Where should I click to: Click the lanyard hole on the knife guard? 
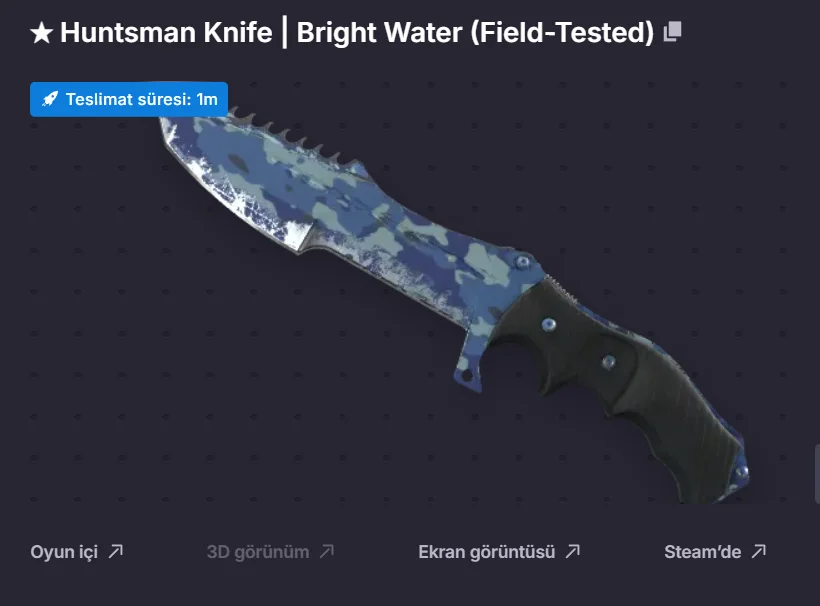pos(466,375)
